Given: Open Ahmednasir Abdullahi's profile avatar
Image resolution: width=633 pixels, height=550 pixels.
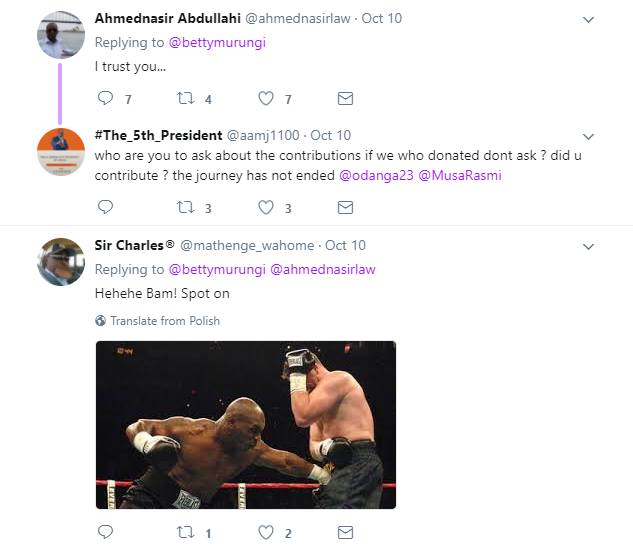Looking at the screenshot, I should (x=61, y=35).
